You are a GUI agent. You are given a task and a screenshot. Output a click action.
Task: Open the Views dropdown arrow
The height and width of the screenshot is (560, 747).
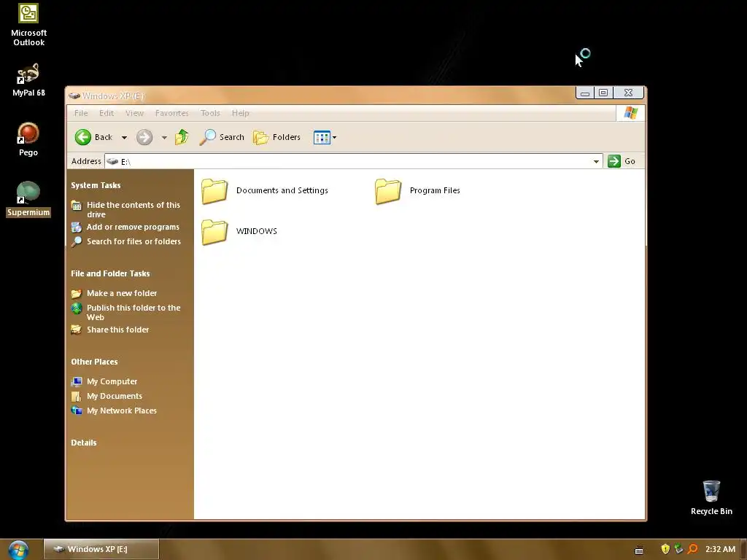[x=334, y=137]
